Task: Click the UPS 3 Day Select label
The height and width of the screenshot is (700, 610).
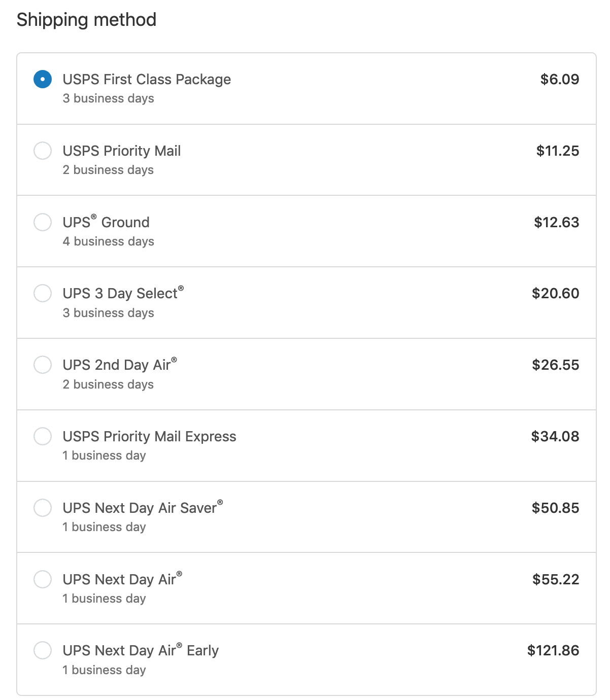Action: point(123,293)
